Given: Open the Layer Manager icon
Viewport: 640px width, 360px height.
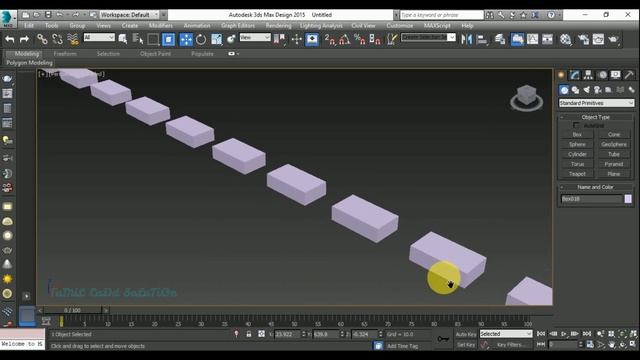Looking at the screenshot, I should coord(500,39).
